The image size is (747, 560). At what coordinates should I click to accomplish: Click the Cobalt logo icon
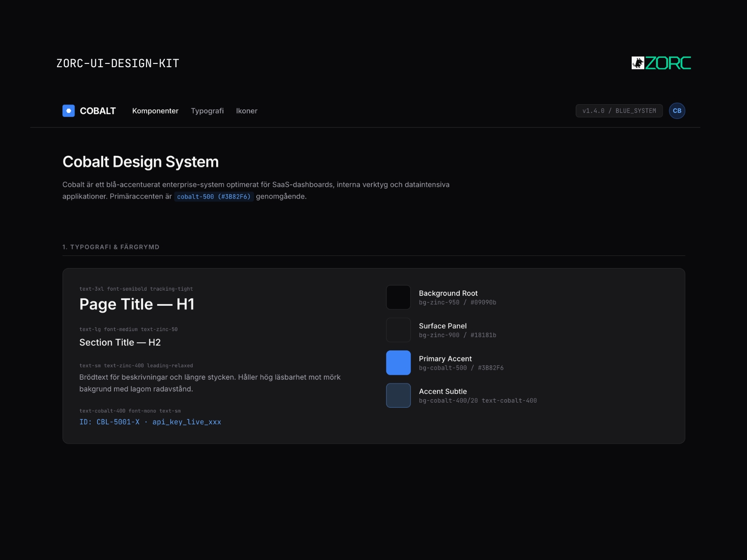(x=69, y=111)
